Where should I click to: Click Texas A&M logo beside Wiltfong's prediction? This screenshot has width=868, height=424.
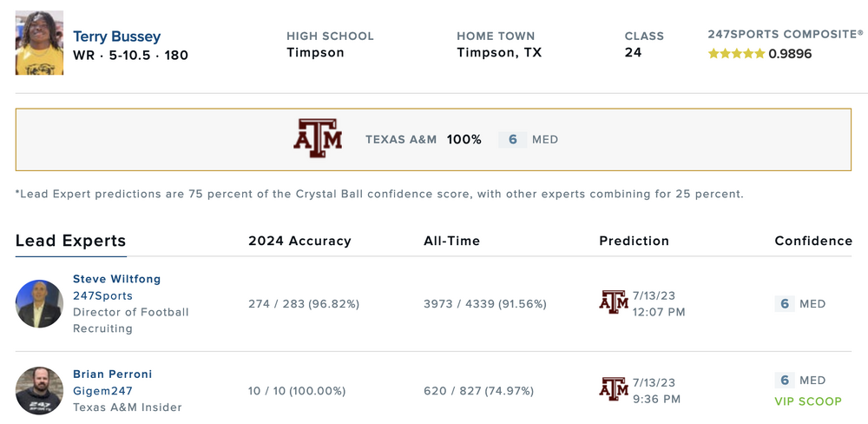614,302
